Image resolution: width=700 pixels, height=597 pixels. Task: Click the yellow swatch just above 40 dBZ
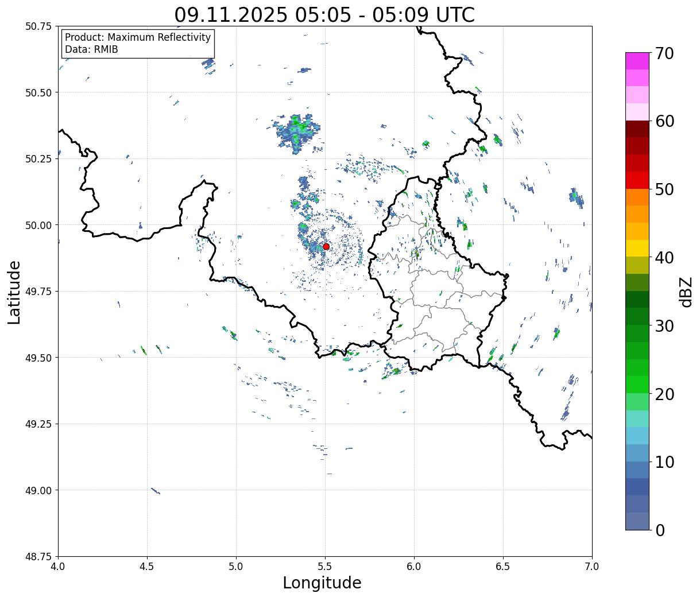(637, 249)
